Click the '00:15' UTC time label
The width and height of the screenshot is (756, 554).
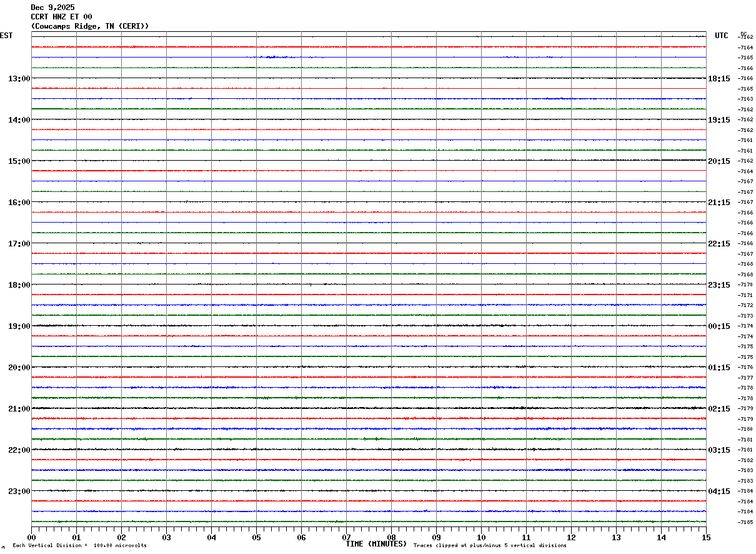[x=719, y=326]
